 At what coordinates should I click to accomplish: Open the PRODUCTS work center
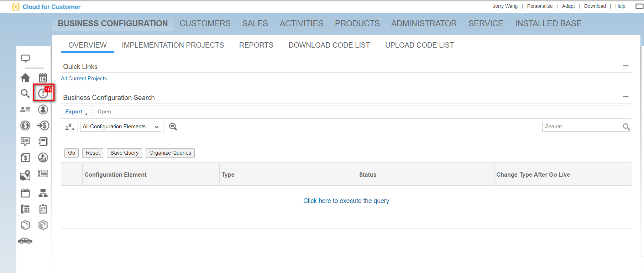[x=357, y=23]
